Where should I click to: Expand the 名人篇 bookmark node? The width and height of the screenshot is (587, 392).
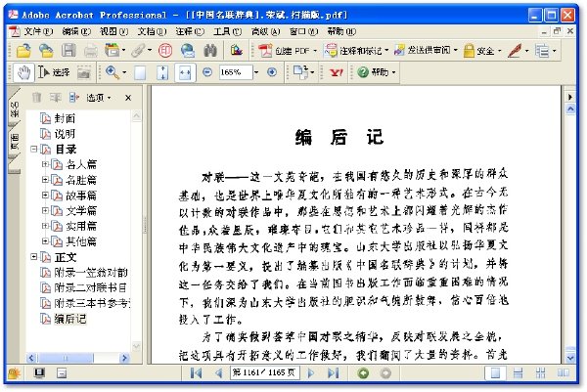tap(45, 164)
